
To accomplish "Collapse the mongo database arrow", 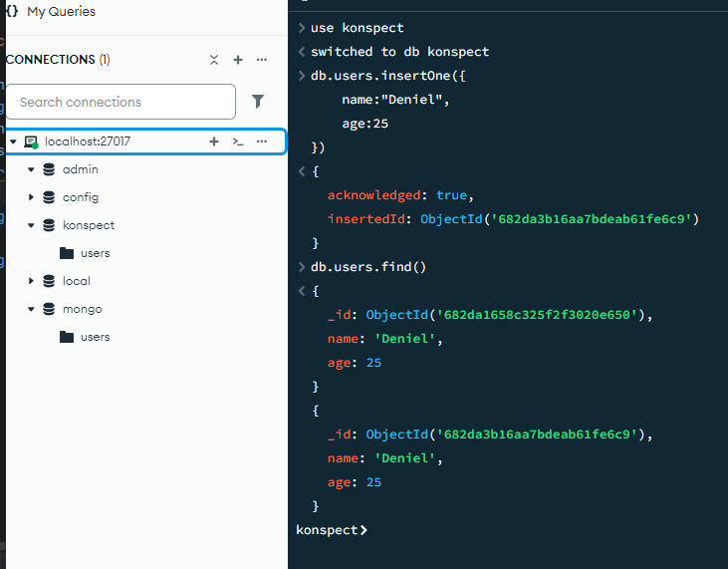I will tap(31, 310).
